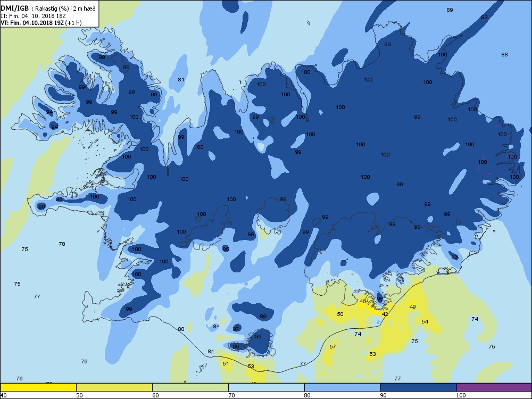Click the purple legend swatch above 100
The image size is (532, 399).
(494, 387)
